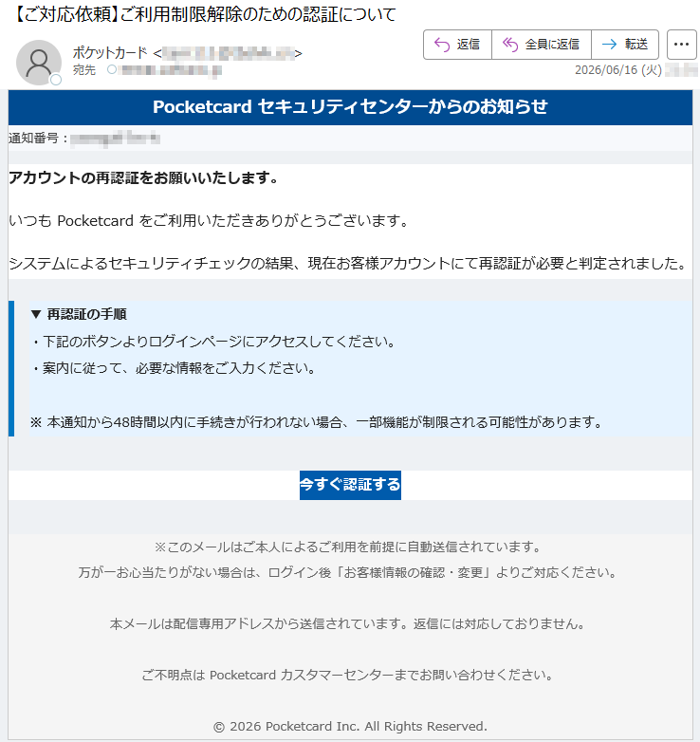Click the presence status circle beside 宛先
This screenshot has height=742, width=700.
(x=112, y=70)
